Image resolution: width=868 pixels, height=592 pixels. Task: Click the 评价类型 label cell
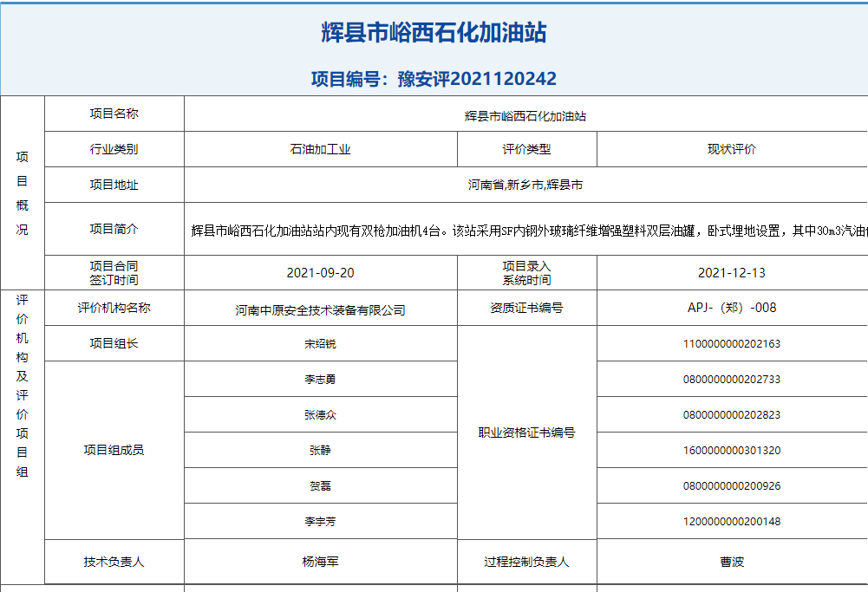click(x=527, y=149)
